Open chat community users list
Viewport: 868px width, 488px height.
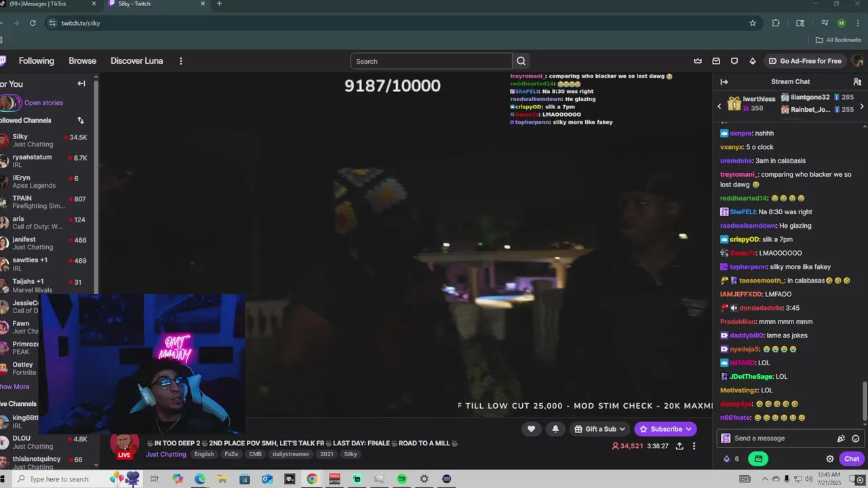click(x=857, y=82)
